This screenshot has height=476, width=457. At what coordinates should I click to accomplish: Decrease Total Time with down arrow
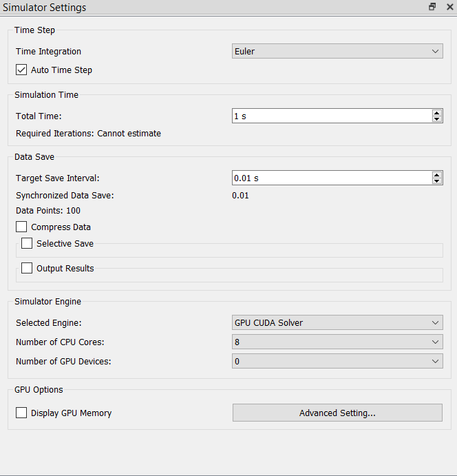(437, 119)
